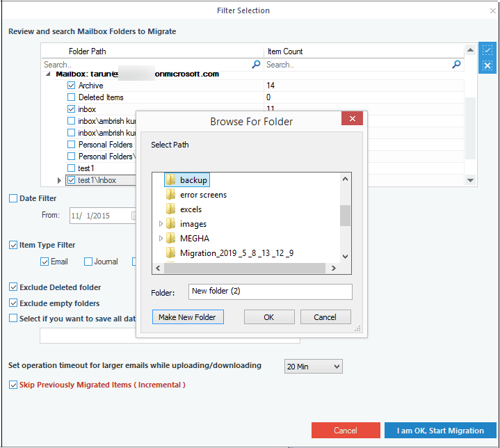Select the images folder icon
Viewport: 500px width, 448px height.
pos(170,224)
